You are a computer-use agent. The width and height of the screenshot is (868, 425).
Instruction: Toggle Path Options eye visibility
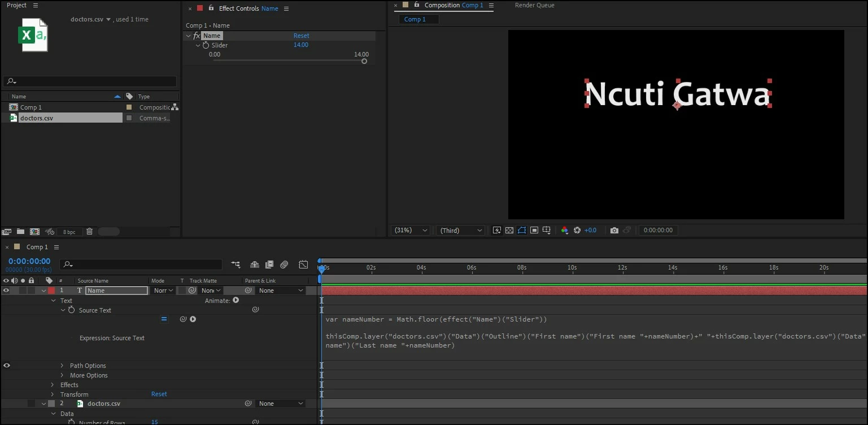[6, 366]
